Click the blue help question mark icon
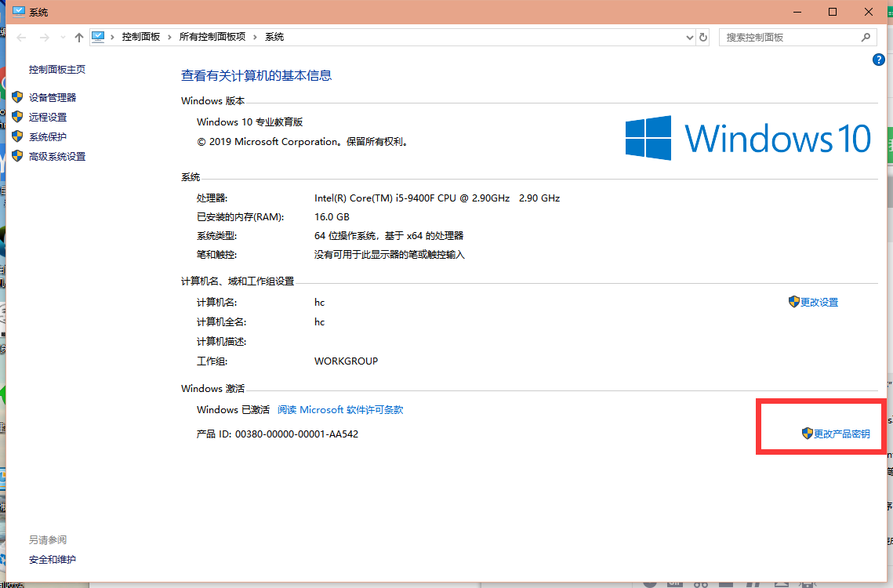Image resolution: width=893 pixels, height=588 pixels. pyautogui.click(x=878, y=59)
